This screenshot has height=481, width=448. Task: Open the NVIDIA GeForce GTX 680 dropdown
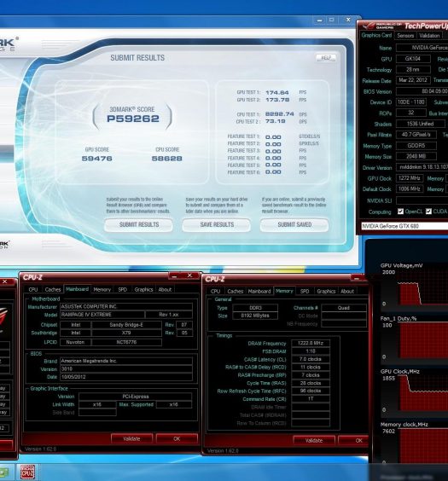pos(404,226)
